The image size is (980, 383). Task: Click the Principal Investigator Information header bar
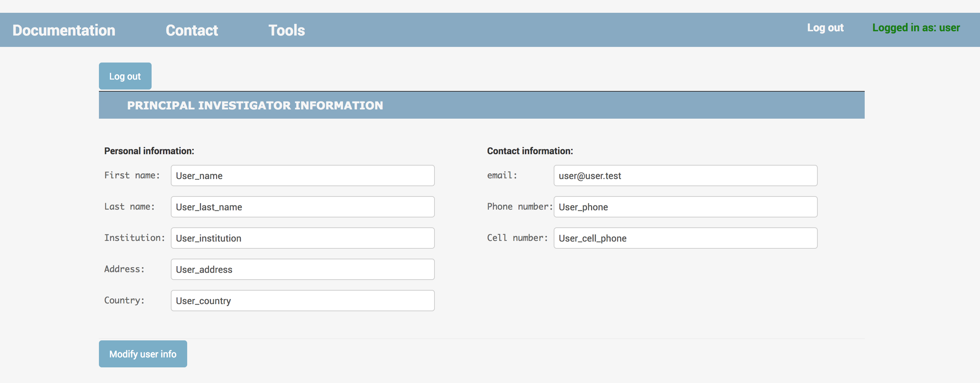coord(481,105)
